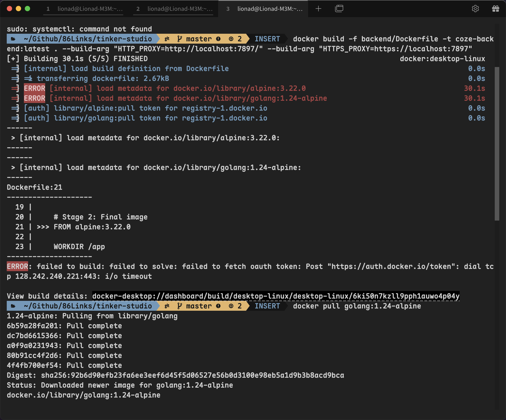The height and width of the screenshot is (420, 506).
Task: Click the folder icon in the first prompt
Action: point(13,39)
